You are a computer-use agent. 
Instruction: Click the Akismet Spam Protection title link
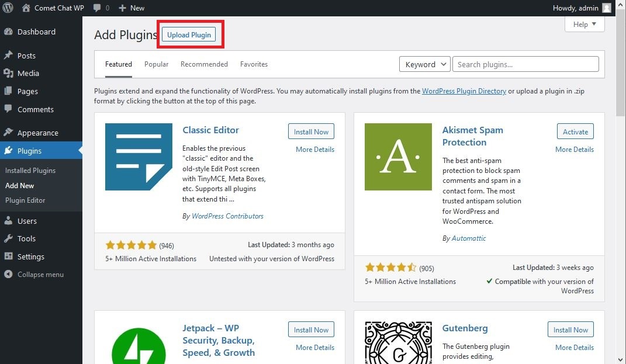(473, 136)
